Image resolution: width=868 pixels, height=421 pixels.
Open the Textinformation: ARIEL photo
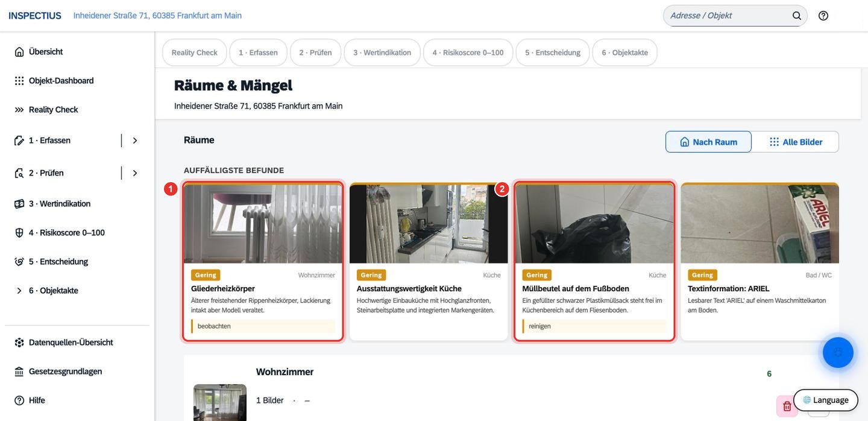[760, 224]
